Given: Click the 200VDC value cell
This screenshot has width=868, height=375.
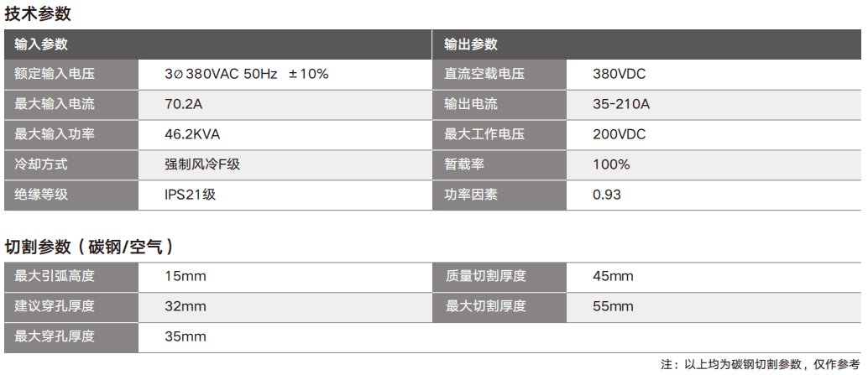Looking at the screenshot, I should (619, 134).
